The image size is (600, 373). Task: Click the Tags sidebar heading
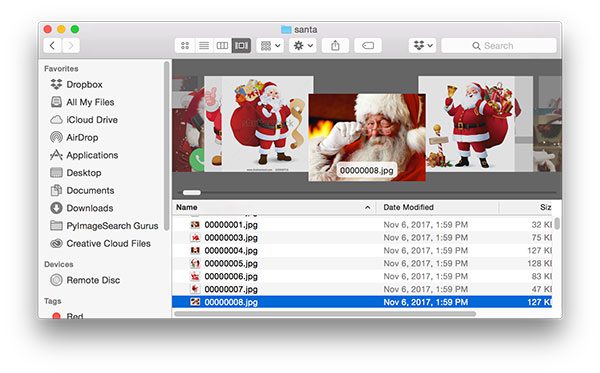tap(52, 301)
